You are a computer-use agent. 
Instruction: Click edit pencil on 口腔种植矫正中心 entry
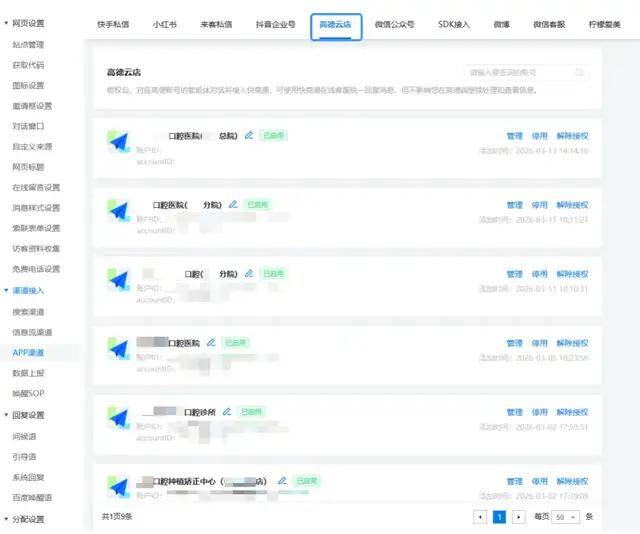point(282,480)
